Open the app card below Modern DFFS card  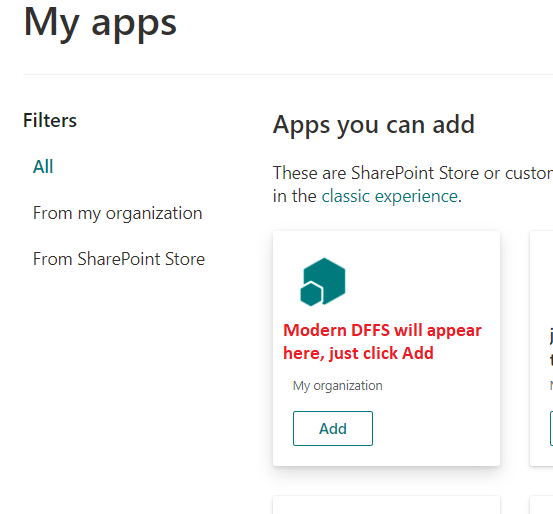(x=386, y=505)
